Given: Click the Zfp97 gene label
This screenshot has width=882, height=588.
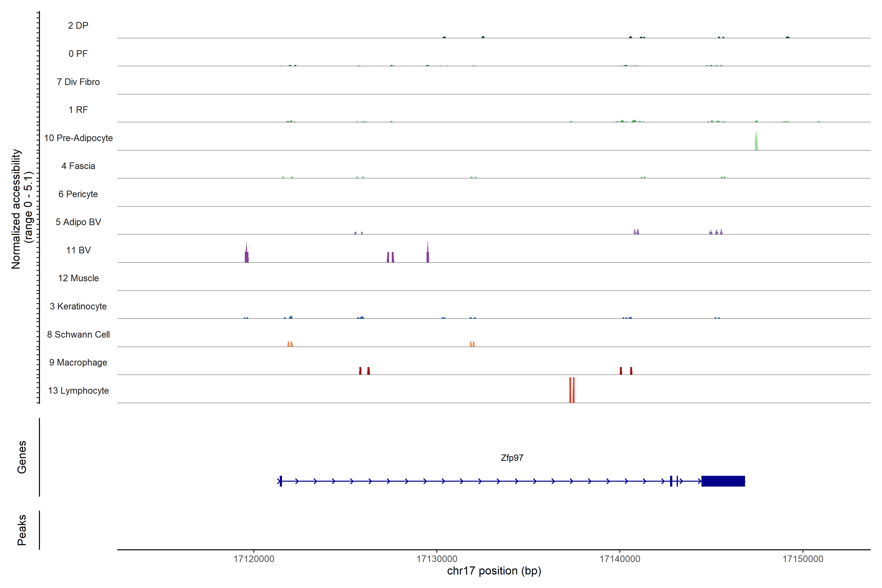Looking at the screenshot, I should click(x=512, y=458).
